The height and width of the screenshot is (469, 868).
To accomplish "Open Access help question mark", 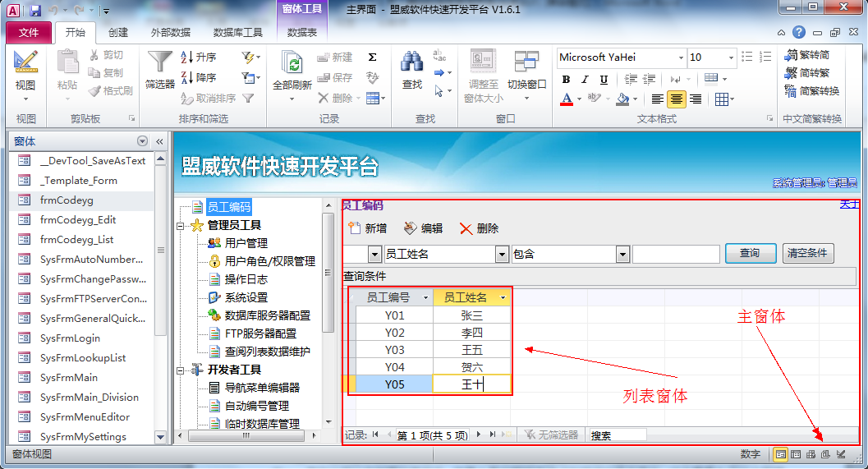I will click(799, 32).
